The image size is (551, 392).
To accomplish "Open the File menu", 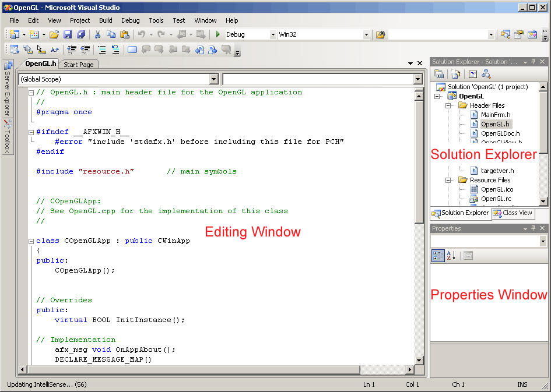I will [14, 20].
